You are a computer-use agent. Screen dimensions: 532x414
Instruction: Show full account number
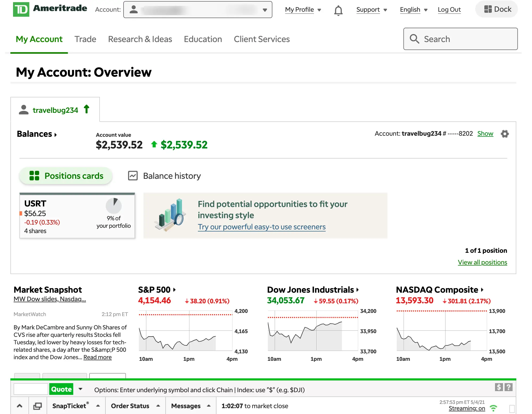click(x=485, y=134)
